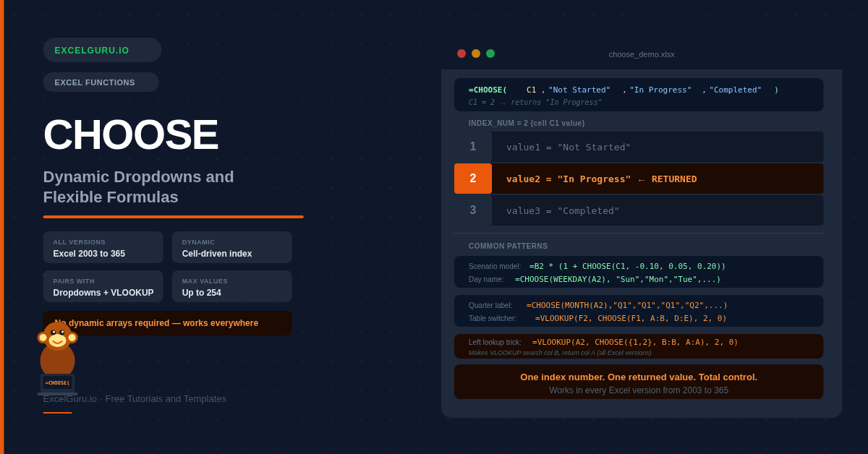Select the value3 "Completed" row
Viewport: 868px width, 454px height.
pos(657,210)
